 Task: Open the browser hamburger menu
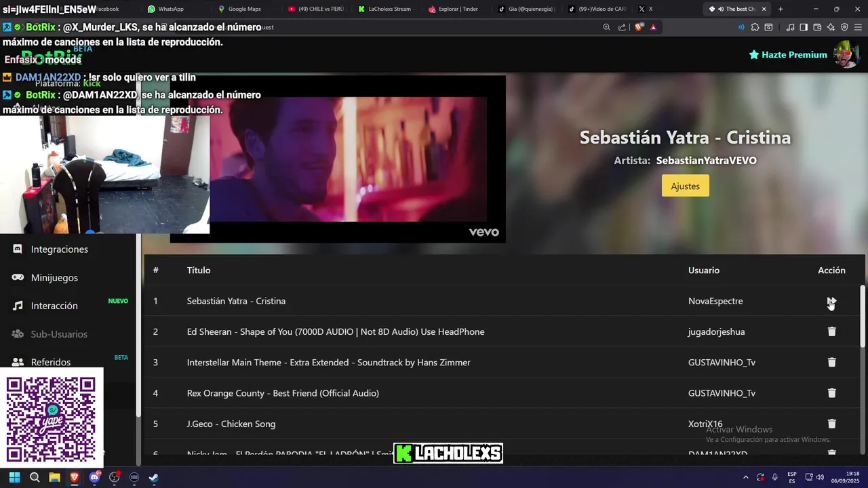858,27
